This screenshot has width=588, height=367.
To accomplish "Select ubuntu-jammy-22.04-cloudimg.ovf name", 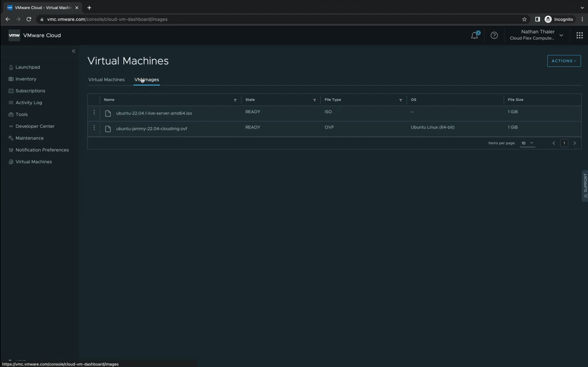I will (x=151, y=129).
